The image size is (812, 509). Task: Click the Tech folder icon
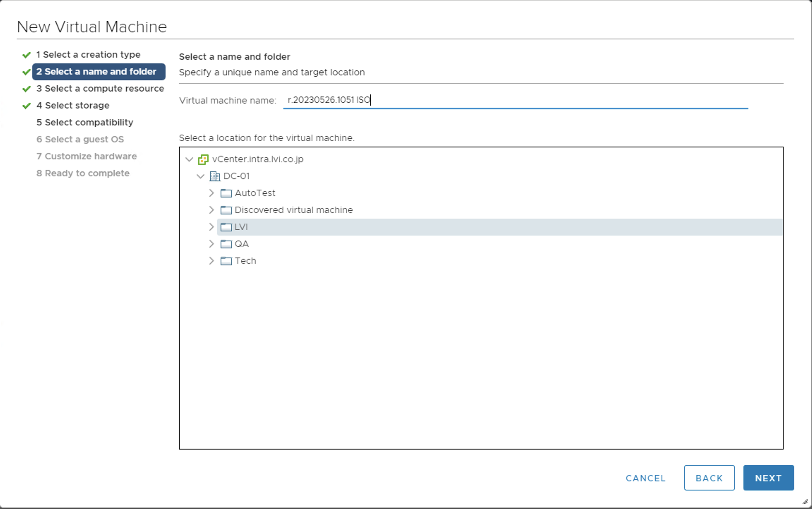pyautogui.click(x=226, y=261)
